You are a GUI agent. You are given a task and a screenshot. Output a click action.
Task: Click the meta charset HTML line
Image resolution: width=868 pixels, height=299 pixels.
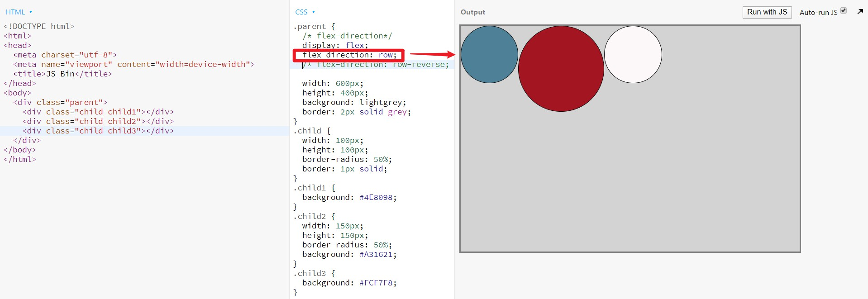65,55
